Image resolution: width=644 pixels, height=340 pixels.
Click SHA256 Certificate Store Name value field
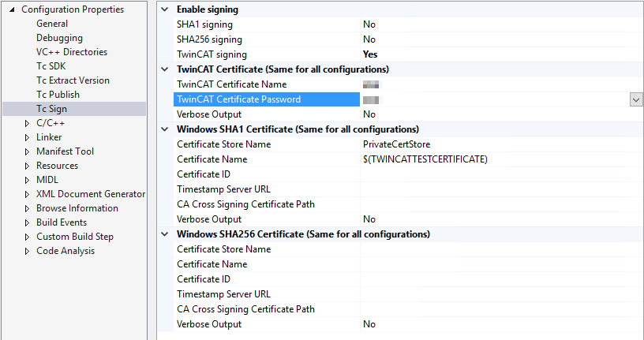[x=501, y=249]
